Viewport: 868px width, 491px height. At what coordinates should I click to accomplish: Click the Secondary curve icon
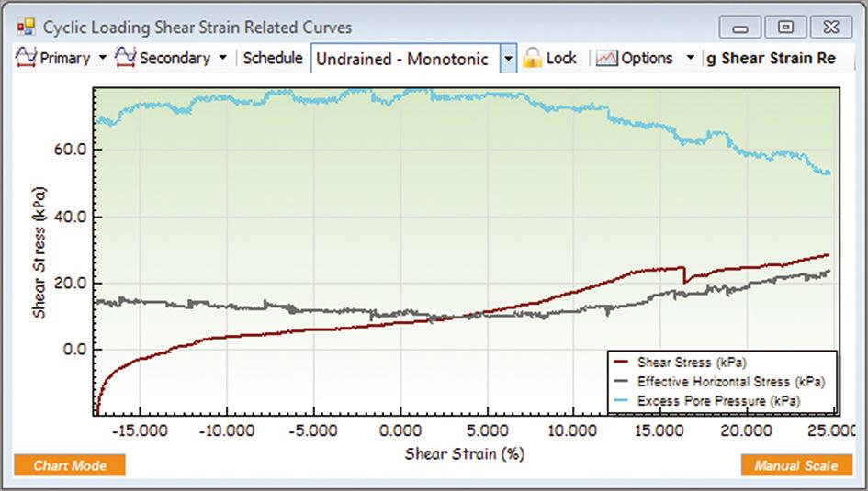(x=126, y=58)
